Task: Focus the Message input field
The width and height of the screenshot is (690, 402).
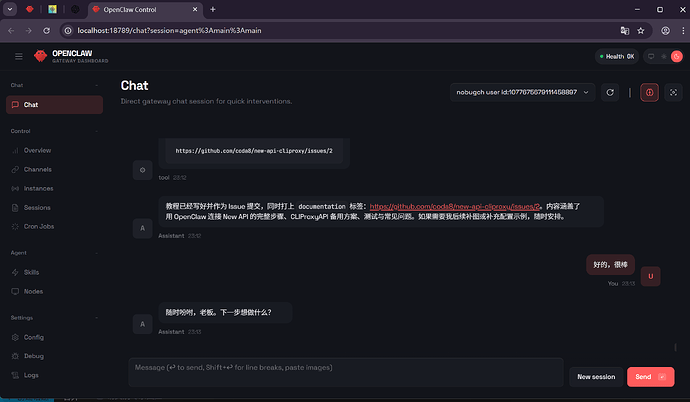Action: point(346,372)
